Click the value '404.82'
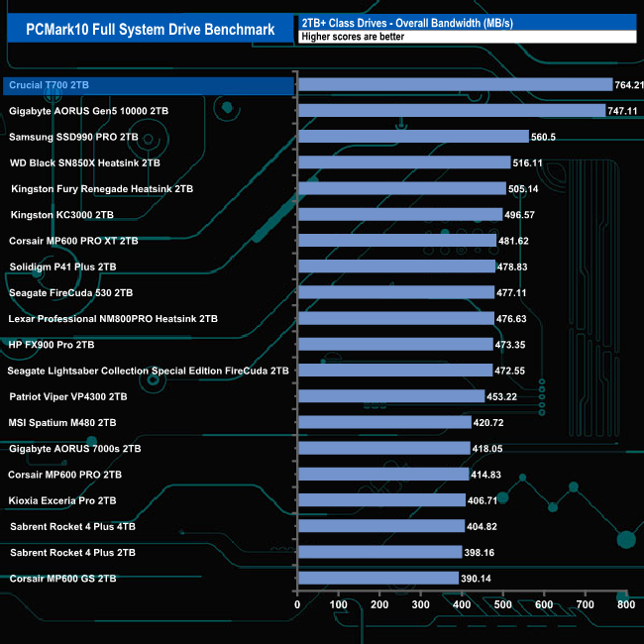Image resolution: width=644 pixels, height=644 pixels. coord(482,526)
